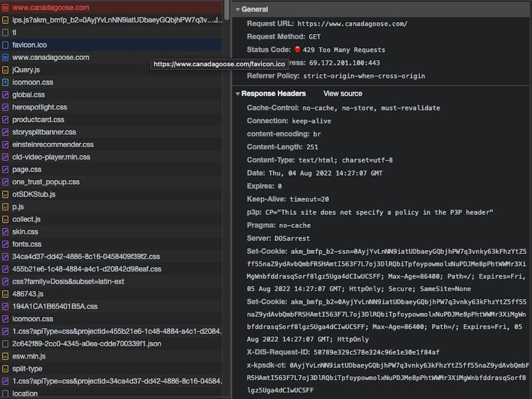Click the Request URL value canadagoose.com
Image resolution: width=532 pixels, height=399 pixels.
click(x=352, y=24)
